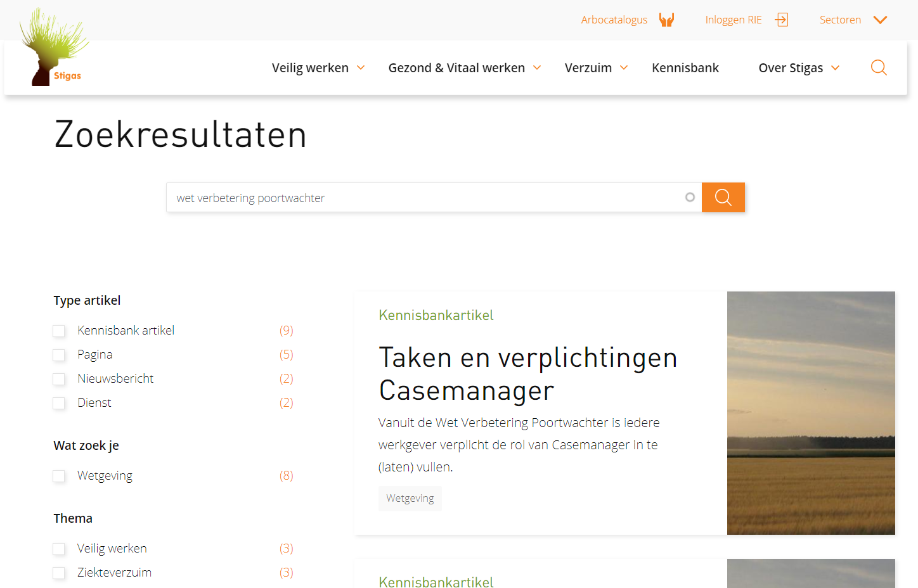Open the first result's landscape thumbnail
Image resolution: width=918 pixels, height=588 pixels.
[811, 413]
